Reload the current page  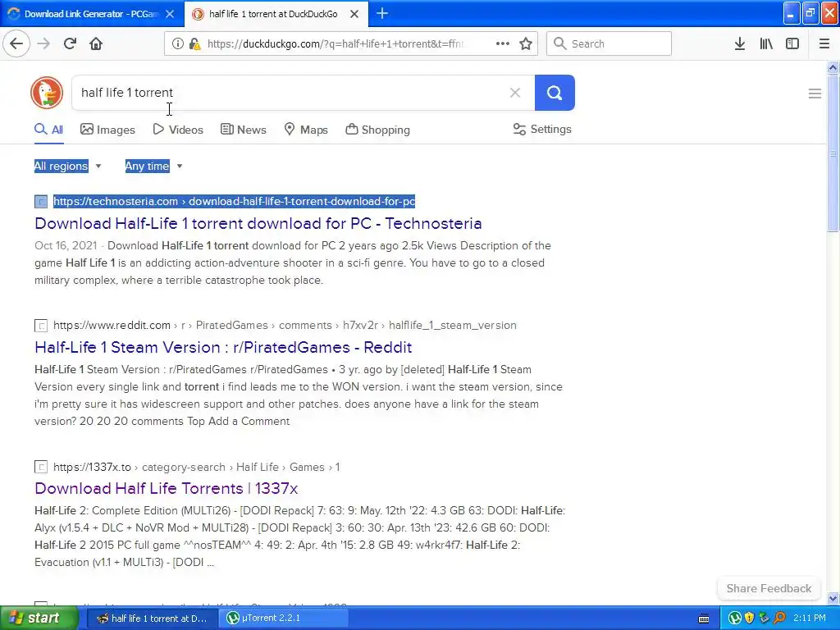point(70,43)
